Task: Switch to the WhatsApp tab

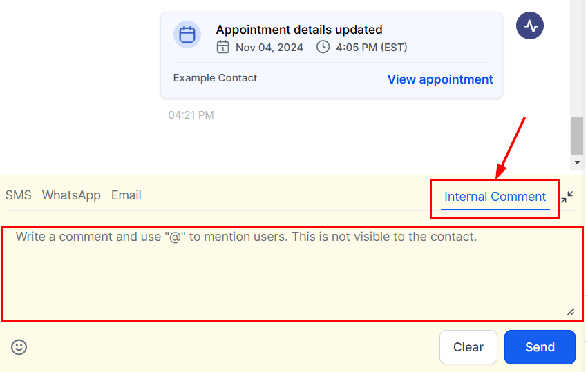Action: click(71, 195)
